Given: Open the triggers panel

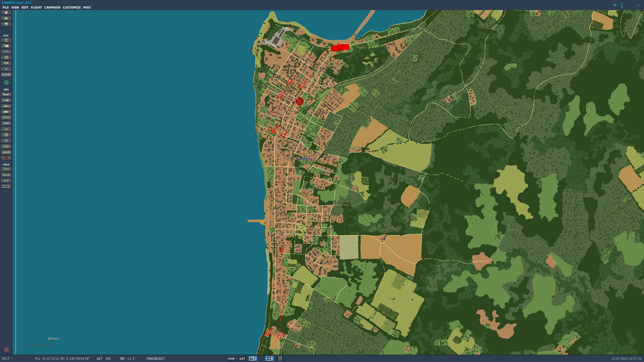Looking at the screenshot, I should (x=6, y=52).
